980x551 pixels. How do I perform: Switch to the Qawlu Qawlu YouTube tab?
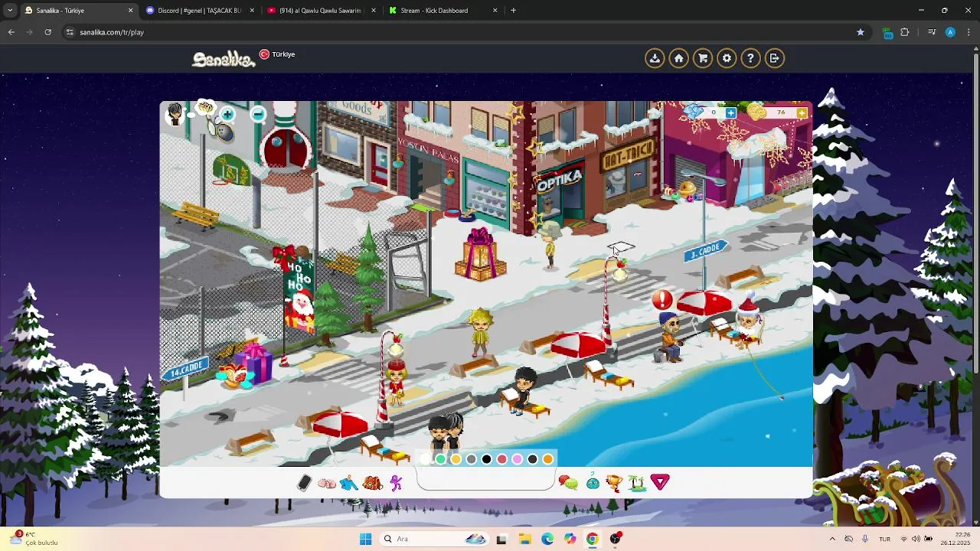[x=321, y=11]
